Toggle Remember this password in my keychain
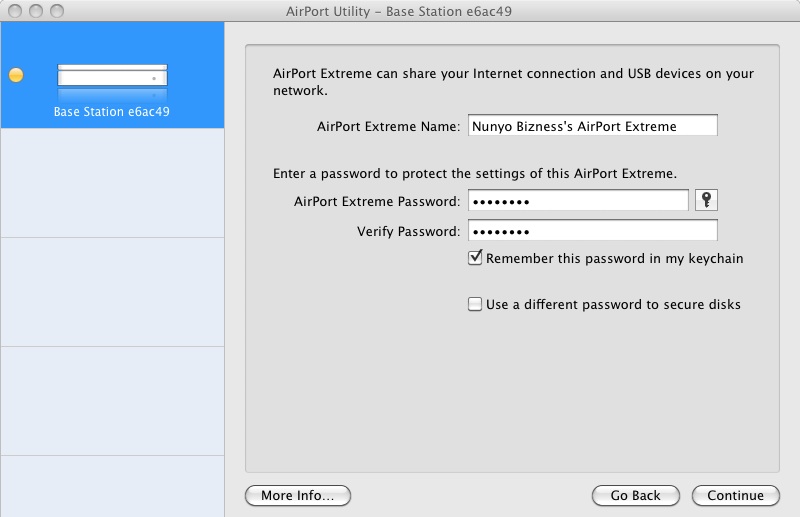 (475, 258)
